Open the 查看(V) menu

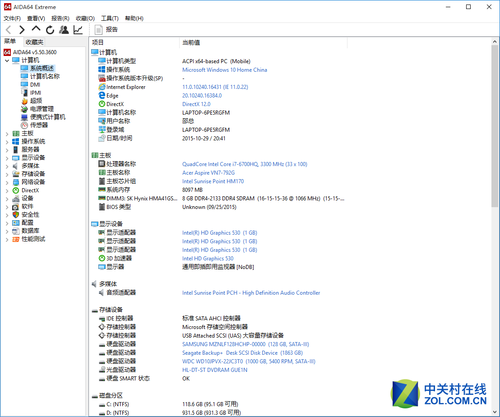coord(36,18)
